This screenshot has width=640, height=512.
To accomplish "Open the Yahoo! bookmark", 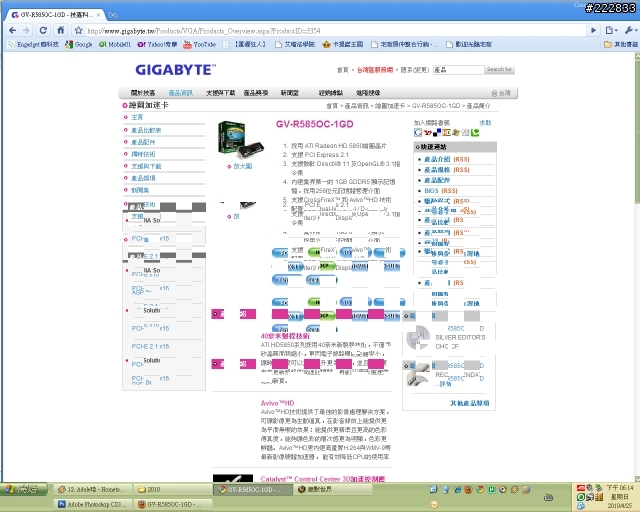I will pos(157,44).
